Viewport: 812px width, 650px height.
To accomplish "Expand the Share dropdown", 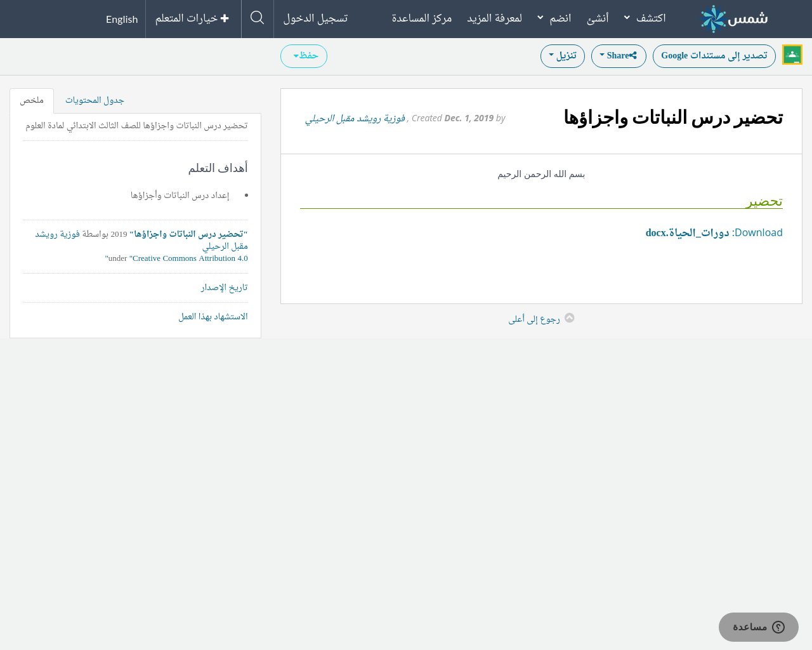I will click(x=619, y=56).
